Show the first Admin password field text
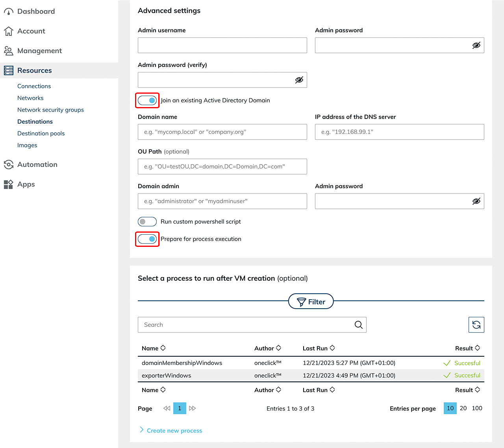The image size is (504, 448). tap(476, 45)
